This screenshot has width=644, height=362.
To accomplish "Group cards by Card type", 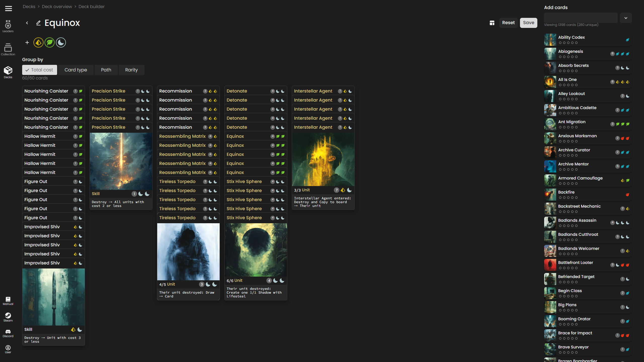I will coord(75,70).
